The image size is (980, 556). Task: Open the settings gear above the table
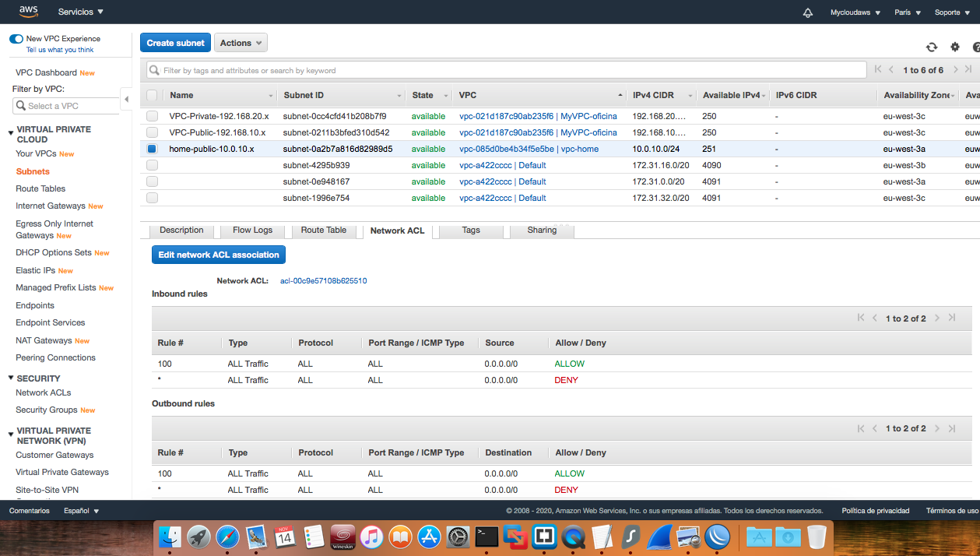tap(954, 47)
